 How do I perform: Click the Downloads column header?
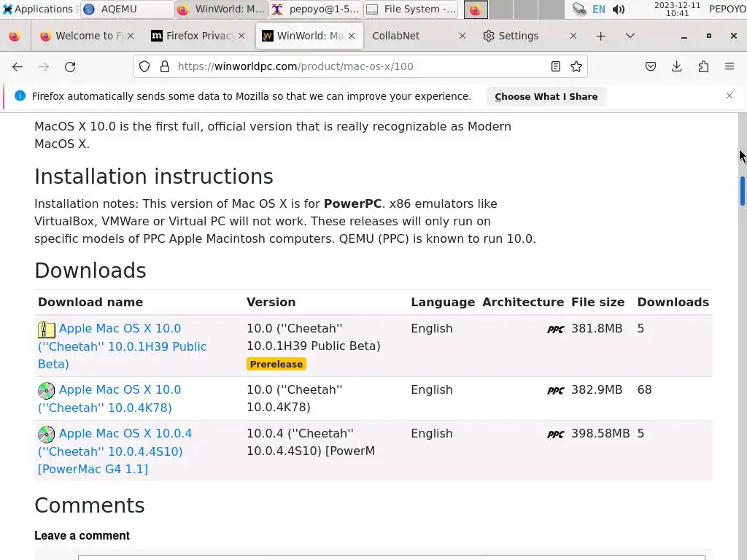point(673,303)
